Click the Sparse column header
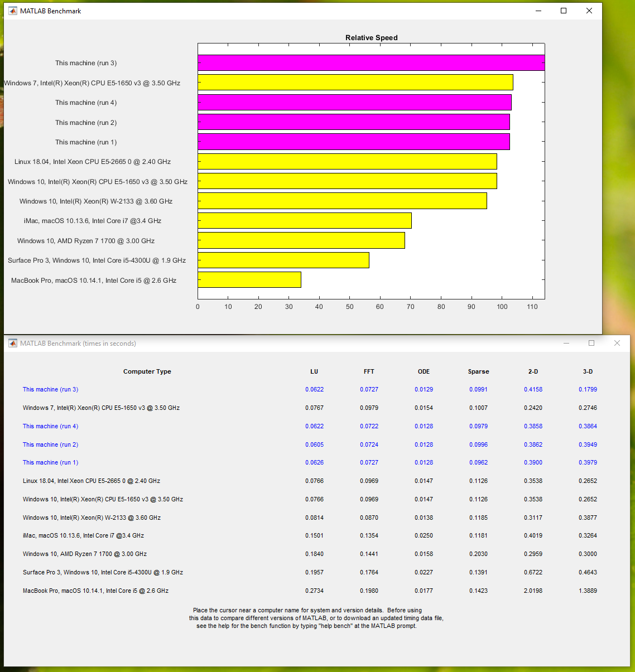The image size is (635, 672). 479,371
